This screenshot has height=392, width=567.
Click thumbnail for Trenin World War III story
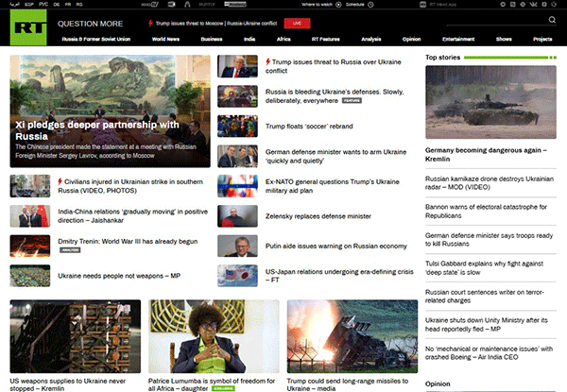30,246
